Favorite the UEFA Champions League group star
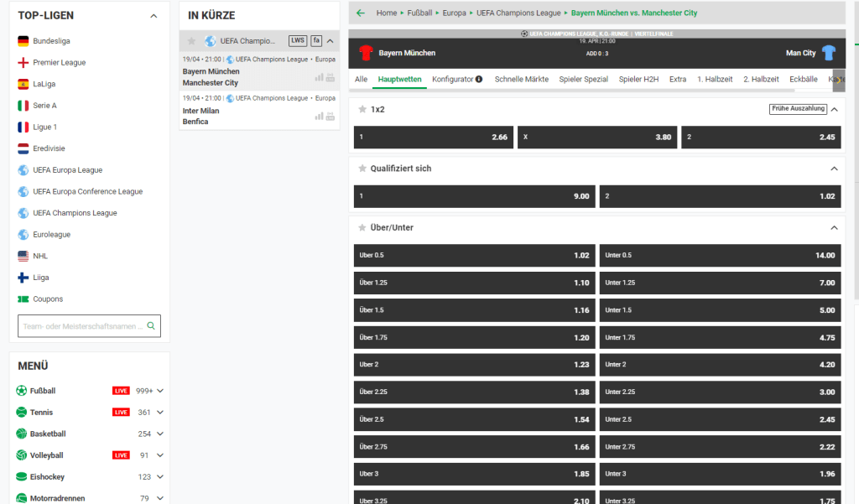This screenshot has width=859, height=504. pyautogui.click(x=191, y=41)
